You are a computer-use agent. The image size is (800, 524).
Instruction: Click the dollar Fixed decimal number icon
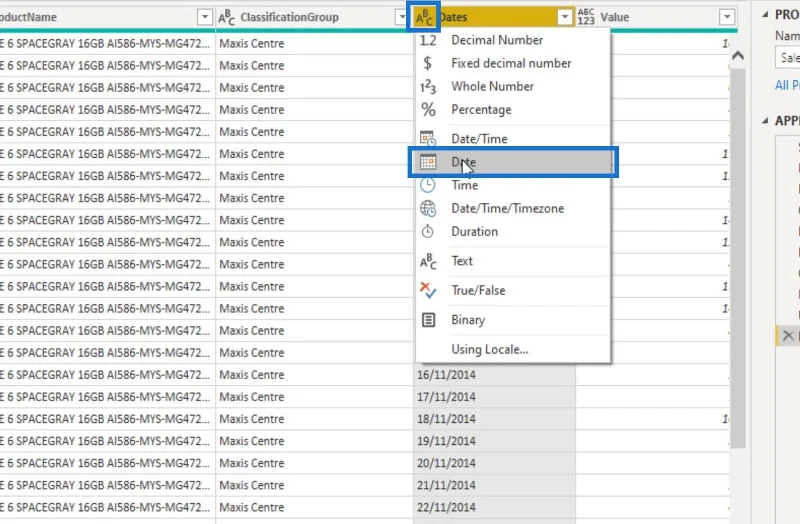428,63
